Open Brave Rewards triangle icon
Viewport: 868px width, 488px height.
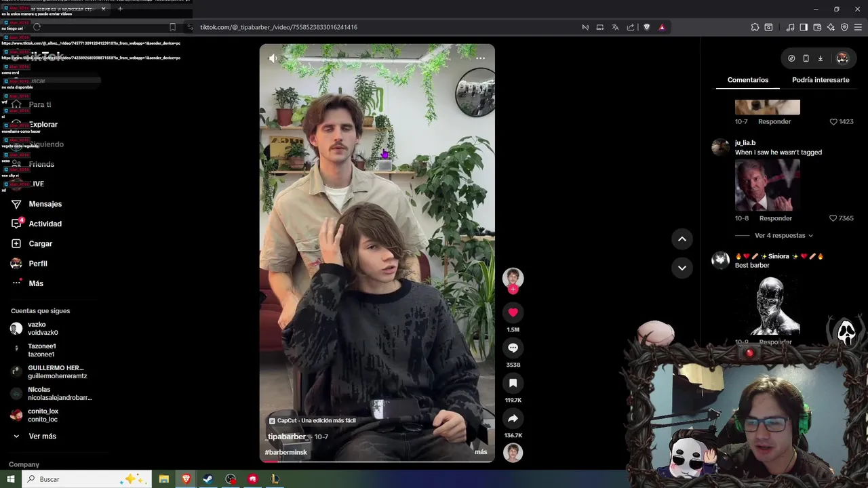pos(662,27)
